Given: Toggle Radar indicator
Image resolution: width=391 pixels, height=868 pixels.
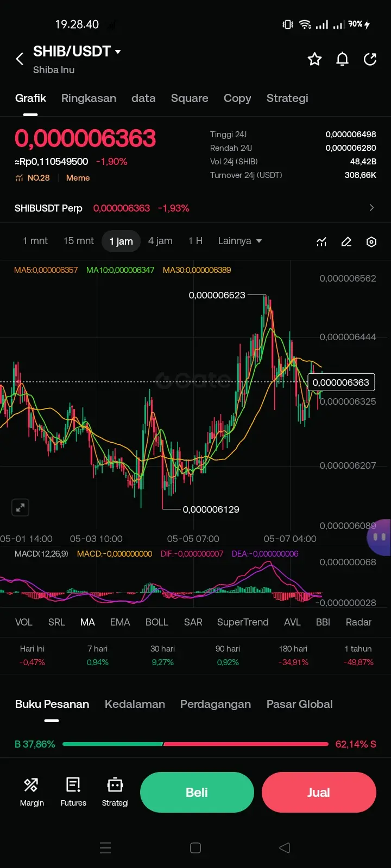Looking at the screenshot, I should pos(358,622).
